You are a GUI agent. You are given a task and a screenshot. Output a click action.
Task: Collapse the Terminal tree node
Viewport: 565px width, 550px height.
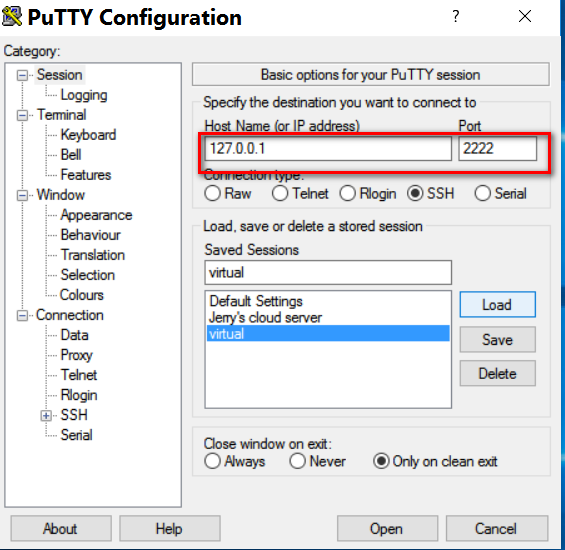(x=22, y=115)
